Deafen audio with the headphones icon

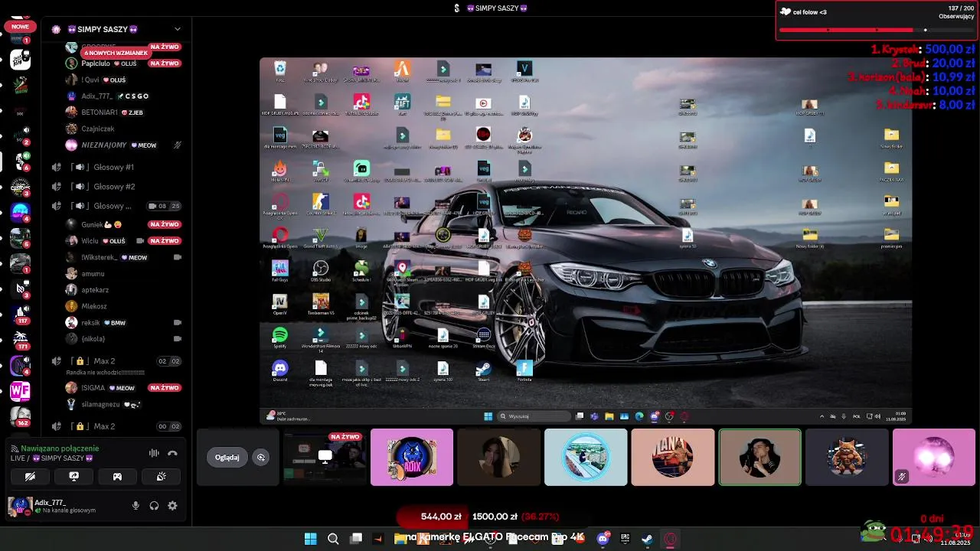click(x=154, y=505)
